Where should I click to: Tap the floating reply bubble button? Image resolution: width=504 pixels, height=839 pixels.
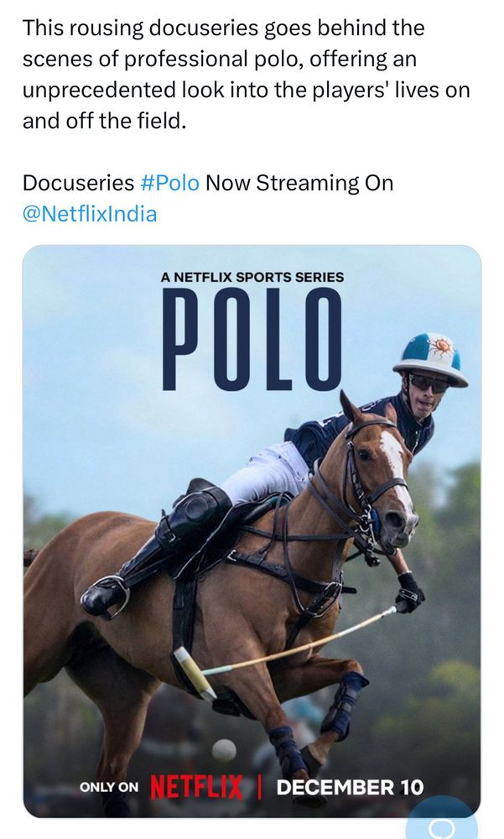click(453, 826)
